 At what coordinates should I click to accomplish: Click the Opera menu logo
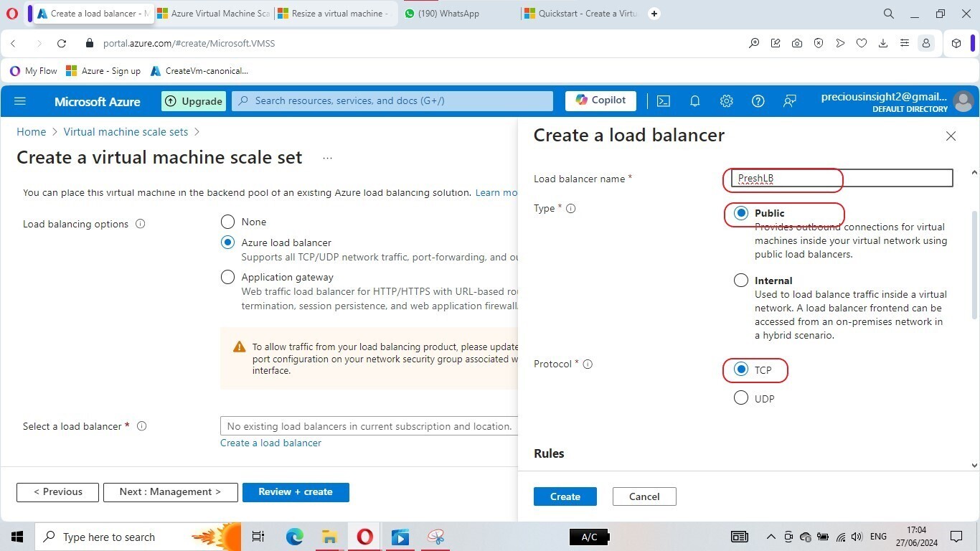11,14
